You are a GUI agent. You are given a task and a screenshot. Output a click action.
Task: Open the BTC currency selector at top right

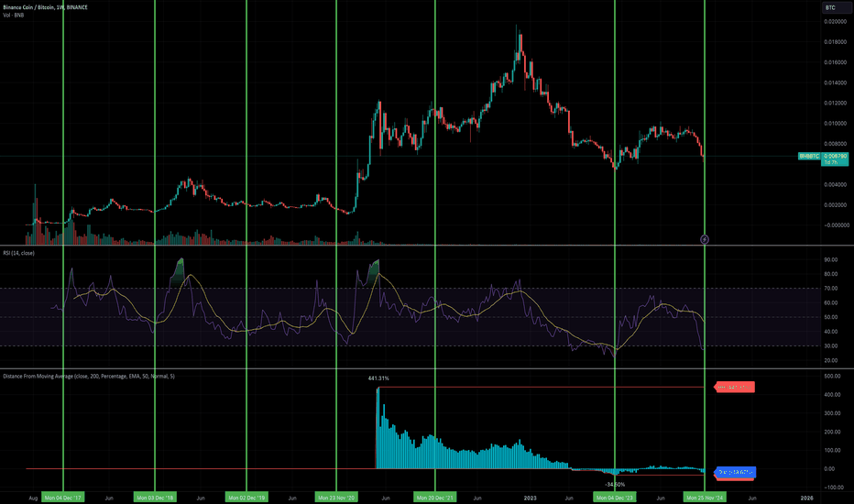tap(835, 7)
